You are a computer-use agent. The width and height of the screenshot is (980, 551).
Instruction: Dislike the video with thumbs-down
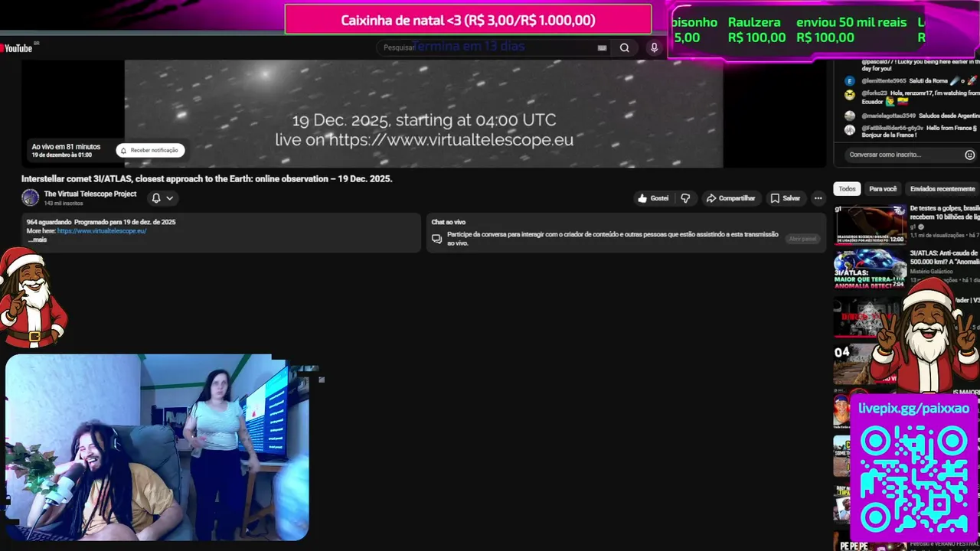point(685,198)
